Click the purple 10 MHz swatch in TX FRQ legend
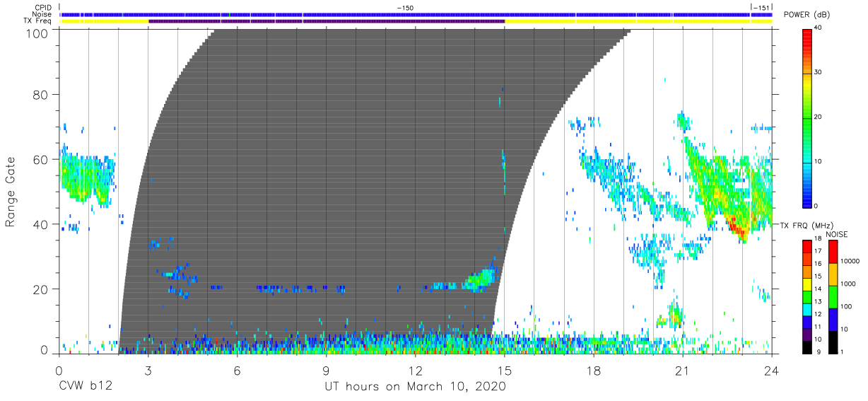868x401 pixels. (x=807, y=335)
